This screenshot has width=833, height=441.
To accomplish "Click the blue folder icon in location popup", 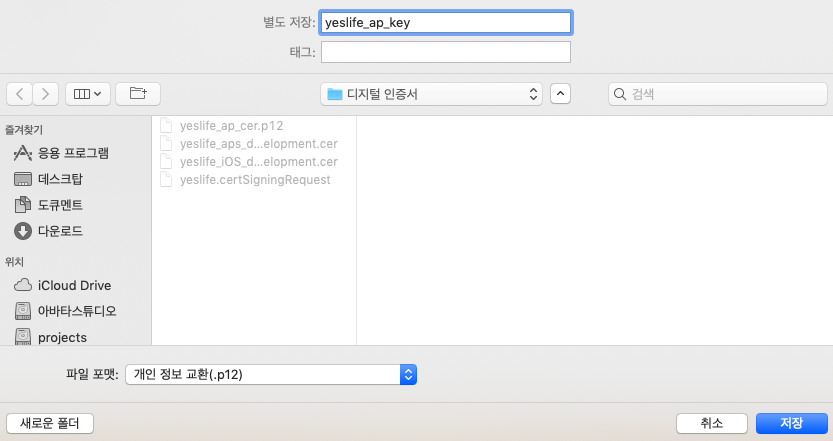I will coord(335,95).
